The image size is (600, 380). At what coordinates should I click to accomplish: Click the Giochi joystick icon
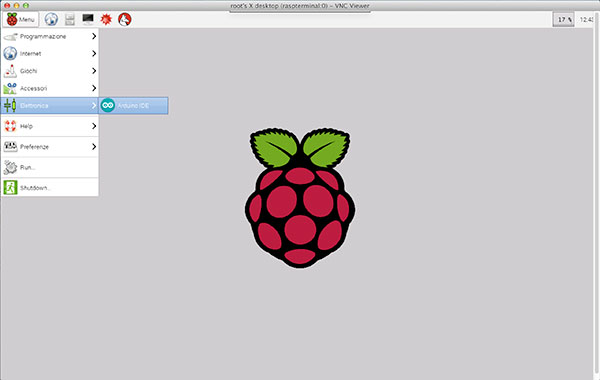click(10, 71)
